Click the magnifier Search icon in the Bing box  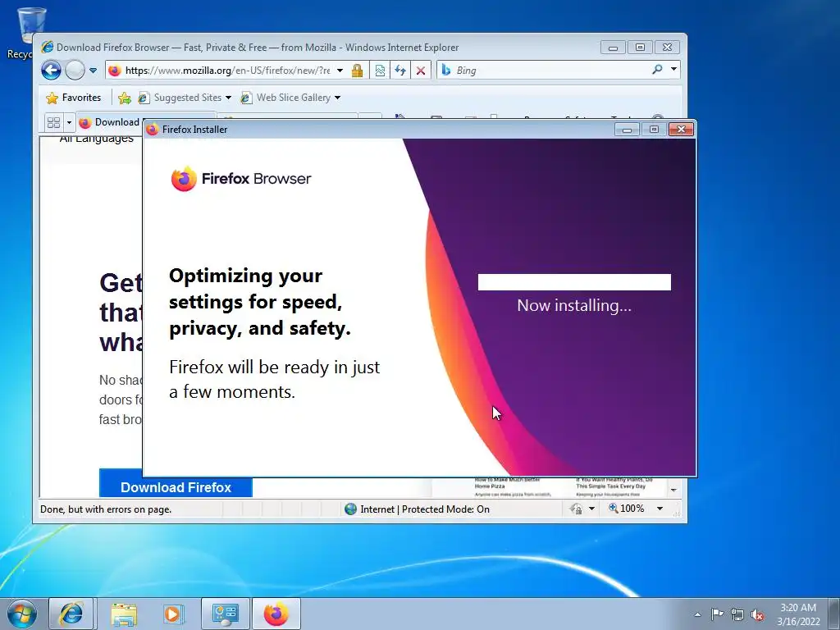(657, 69)
